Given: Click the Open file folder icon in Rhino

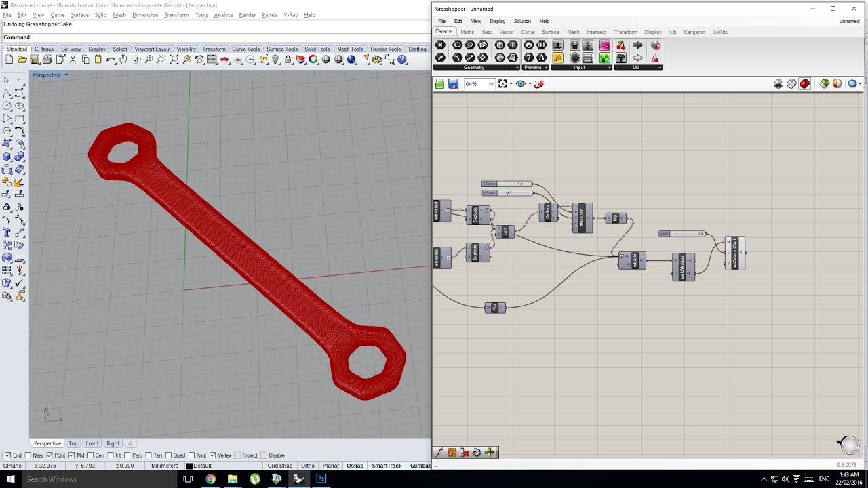Looking at the screenshot, I should 22,60.
